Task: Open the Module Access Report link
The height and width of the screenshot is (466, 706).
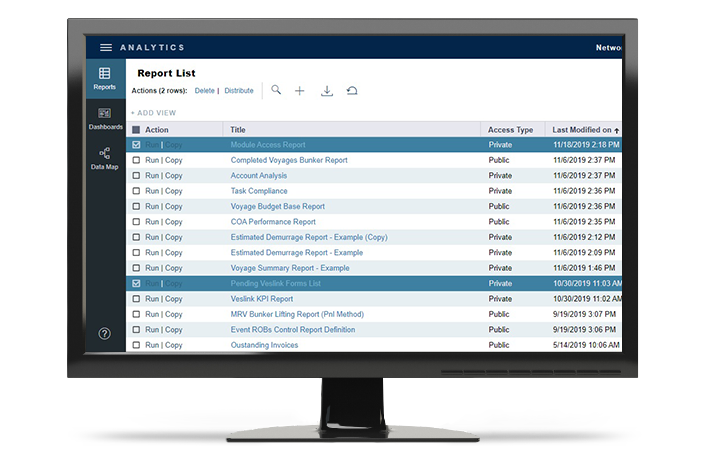Action: click(268, 145)
